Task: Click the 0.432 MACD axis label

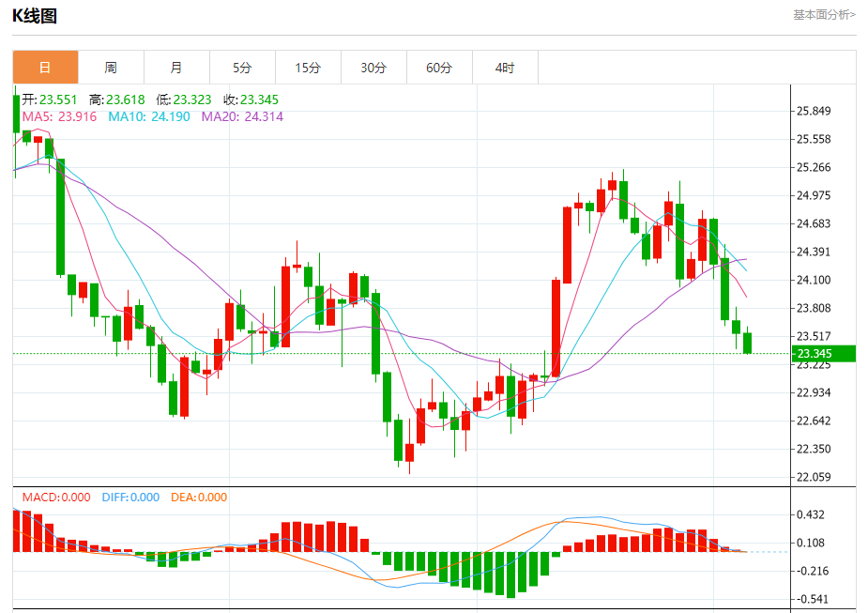Action: (811, 515)
